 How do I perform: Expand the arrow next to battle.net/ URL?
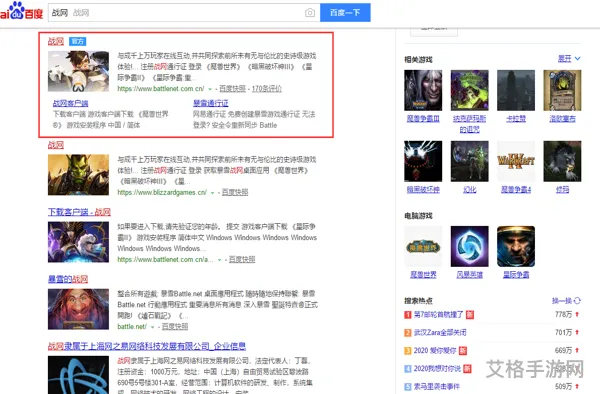(152, 327)
